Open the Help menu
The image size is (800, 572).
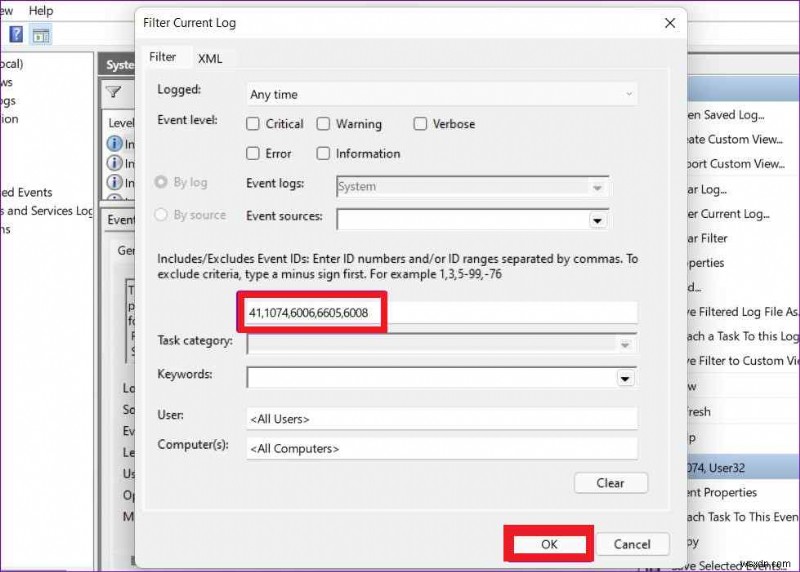41,10
